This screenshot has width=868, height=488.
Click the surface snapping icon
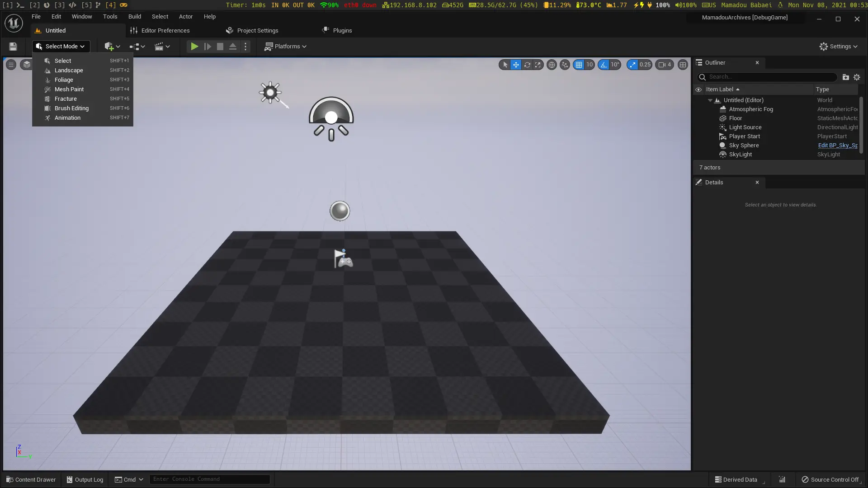click(x=565, y=65)
